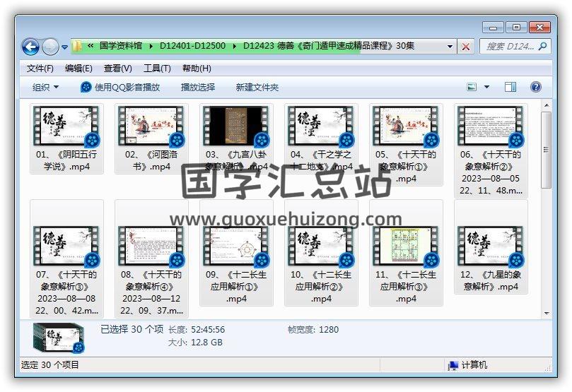Expand the address bar history dropdown
This screenshot has width=572, height=392.
coord(450,47)
